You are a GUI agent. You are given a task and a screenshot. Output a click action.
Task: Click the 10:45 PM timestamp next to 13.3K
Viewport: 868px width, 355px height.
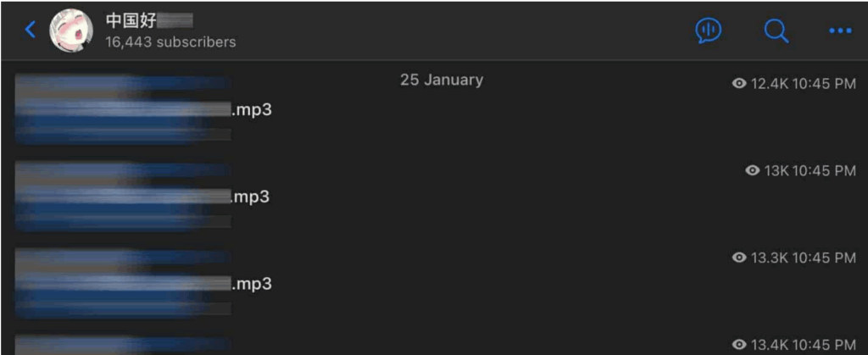pyautogui.click(x=824, y=258)
